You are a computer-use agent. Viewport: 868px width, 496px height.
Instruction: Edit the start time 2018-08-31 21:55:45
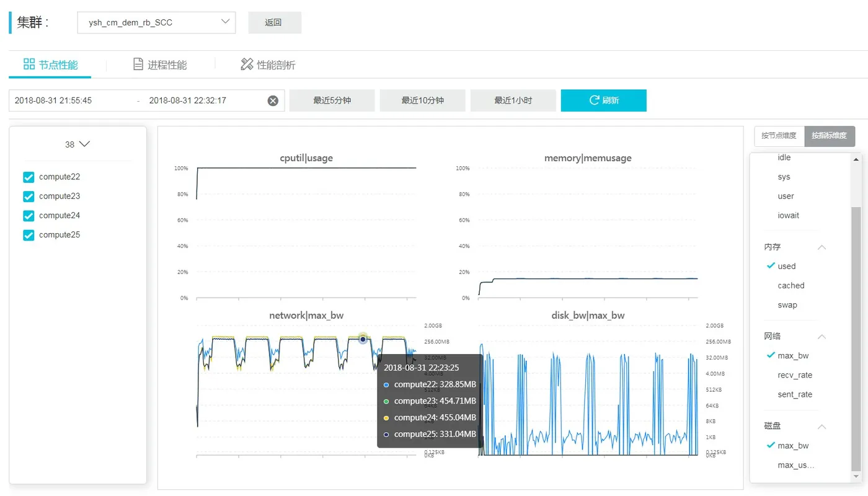click(x=53, y=100)
